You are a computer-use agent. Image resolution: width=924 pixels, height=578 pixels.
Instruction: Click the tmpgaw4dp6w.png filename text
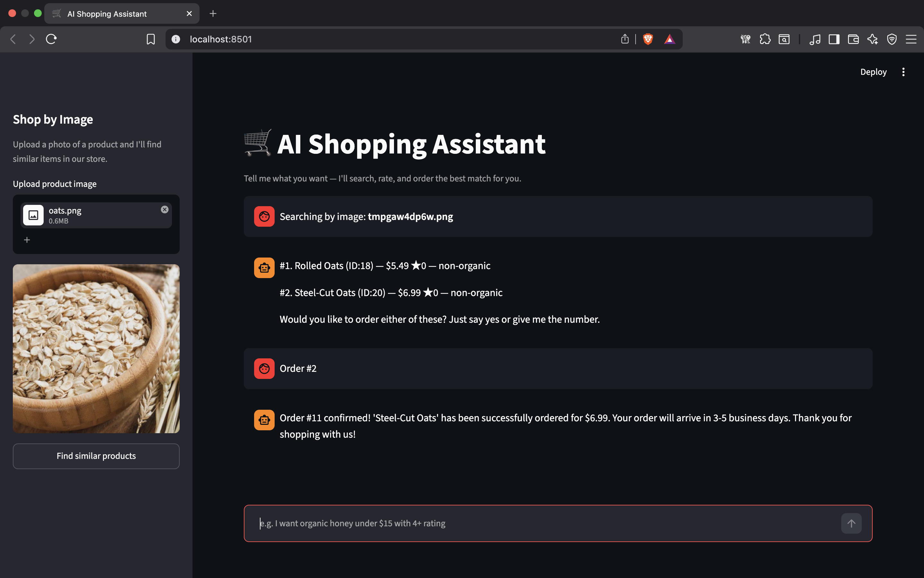[x=410, y=217]
